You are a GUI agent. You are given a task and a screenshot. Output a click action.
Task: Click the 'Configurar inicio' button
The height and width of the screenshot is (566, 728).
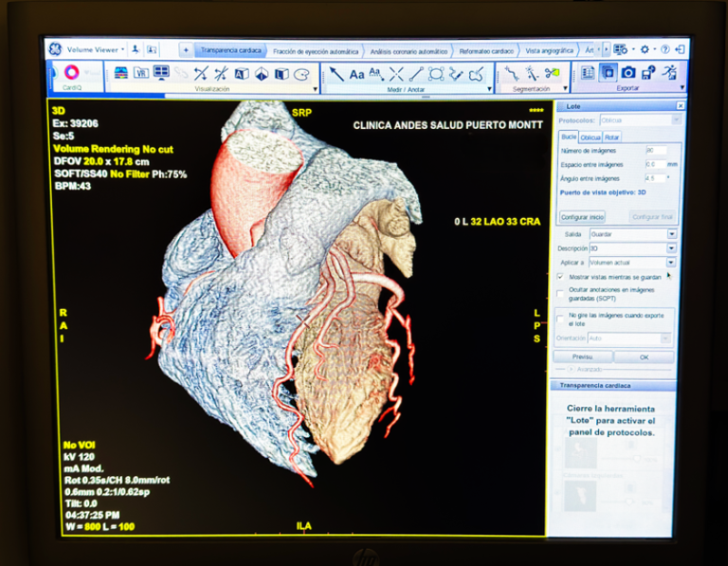tap(582, 217)
